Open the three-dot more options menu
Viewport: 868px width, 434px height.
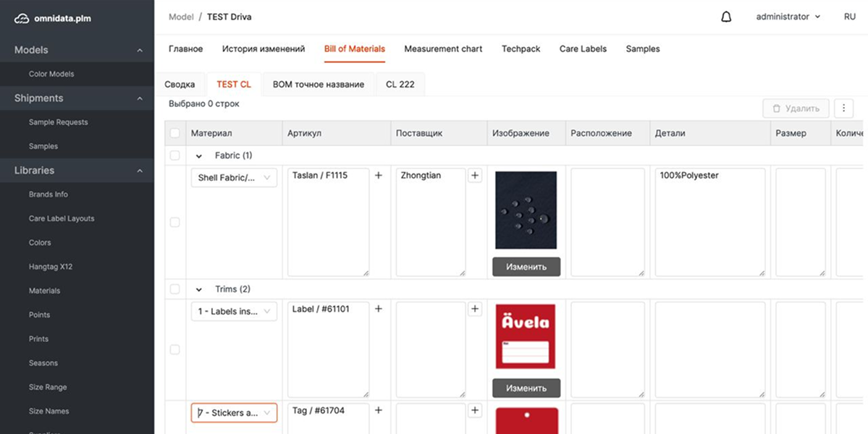point(843,109)
